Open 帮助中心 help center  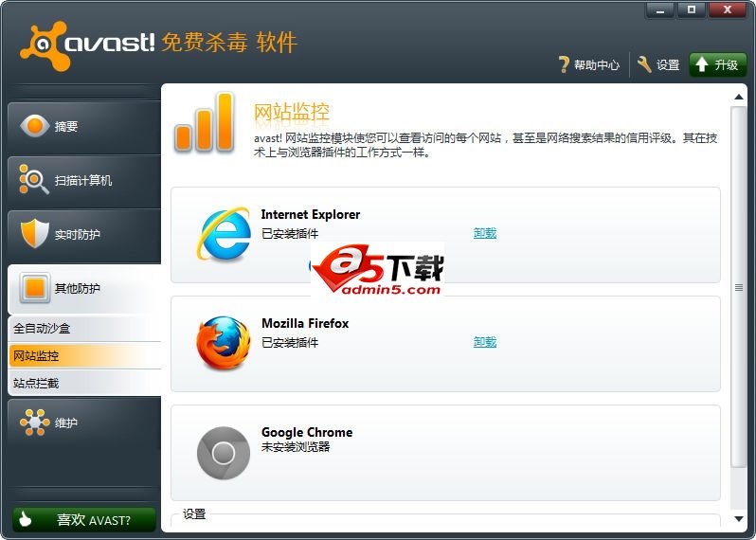click(589, 64)
